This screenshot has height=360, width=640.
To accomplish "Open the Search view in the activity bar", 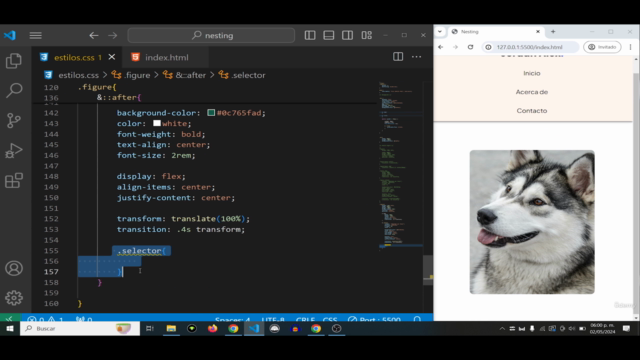I will [x=14, y=90].
